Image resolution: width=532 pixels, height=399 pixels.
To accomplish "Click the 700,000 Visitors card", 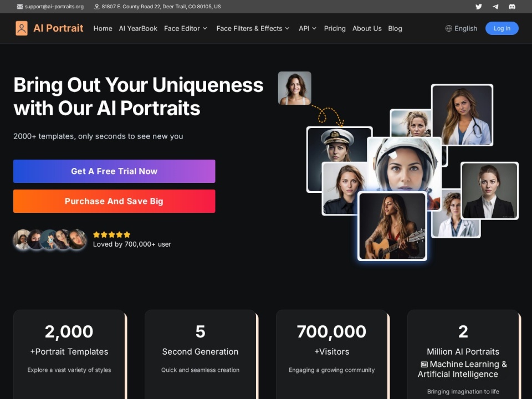I will point(331,354).
